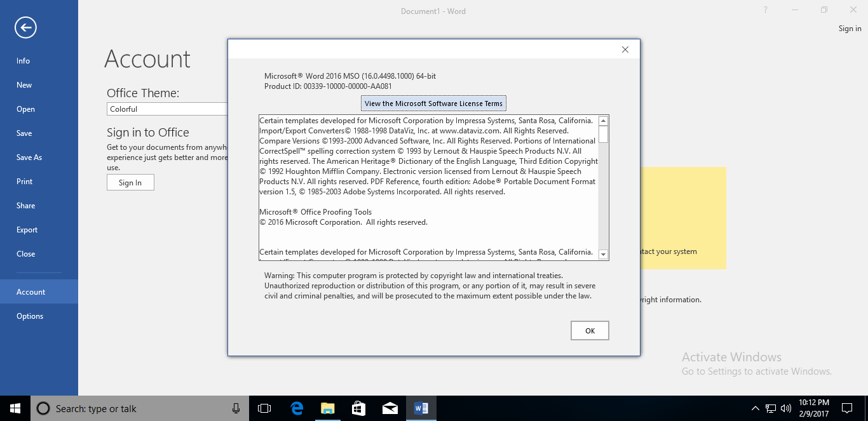Click the help question mark in the Word title bar

tap(766, 10)
